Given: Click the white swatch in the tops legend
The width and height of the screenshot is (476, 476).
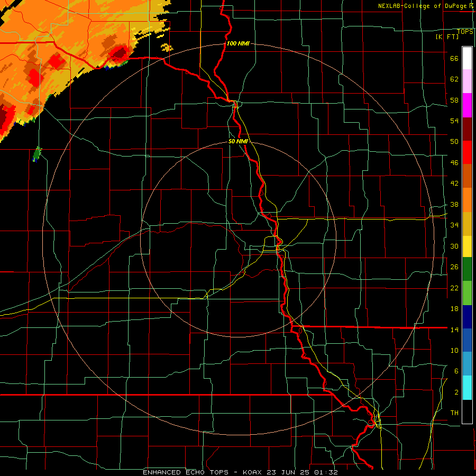Looking at the screenshot, I should pos(467,58).
